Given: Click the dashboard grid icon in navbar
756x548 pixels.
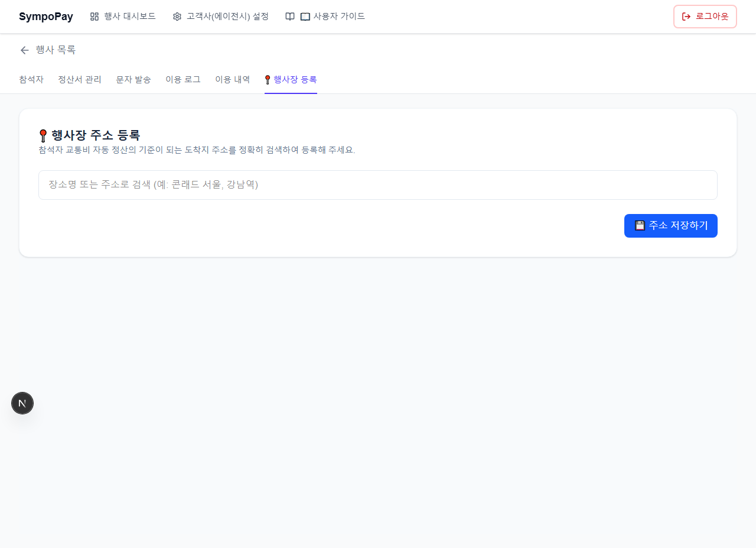Looking at the screenshot, I should tap(94, 17).
